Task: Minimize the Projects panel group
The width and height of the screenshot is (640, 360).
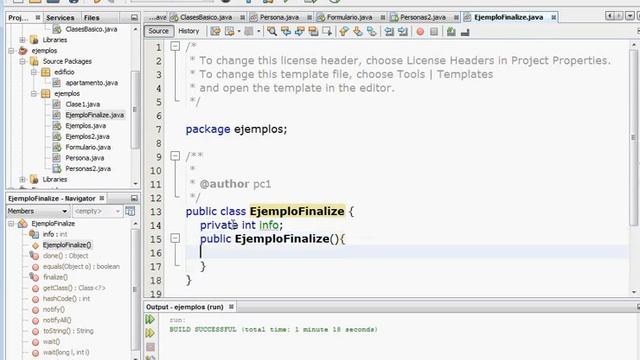Action: pyautogui.click(x=134, y=18)
